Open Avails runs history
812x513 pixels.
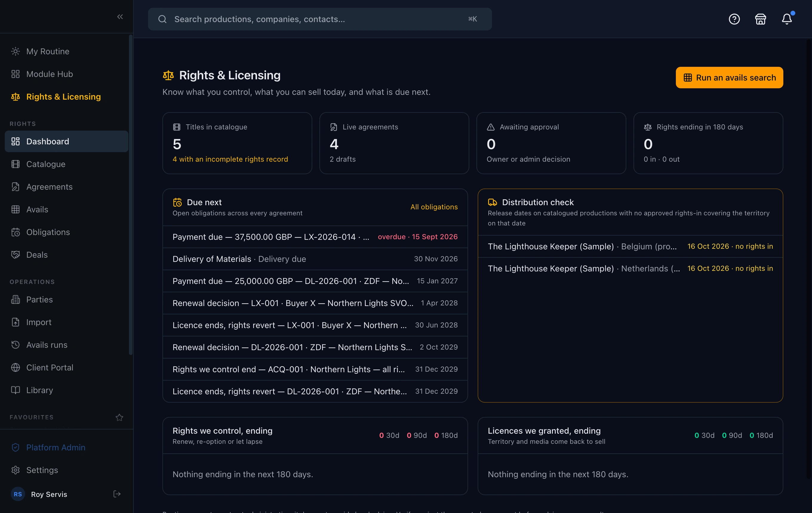(x=67, y=344)
